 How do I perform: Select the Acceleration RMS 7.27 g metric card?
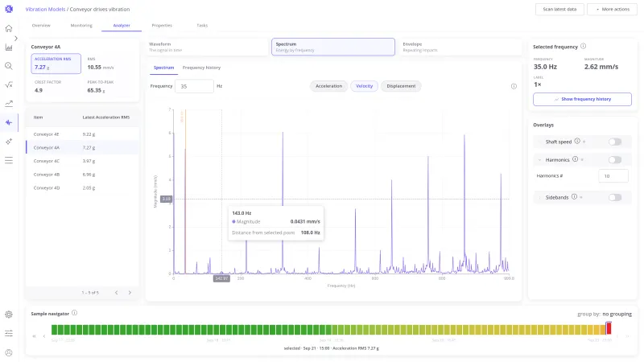pyautogui.click(x=56, y=64)
